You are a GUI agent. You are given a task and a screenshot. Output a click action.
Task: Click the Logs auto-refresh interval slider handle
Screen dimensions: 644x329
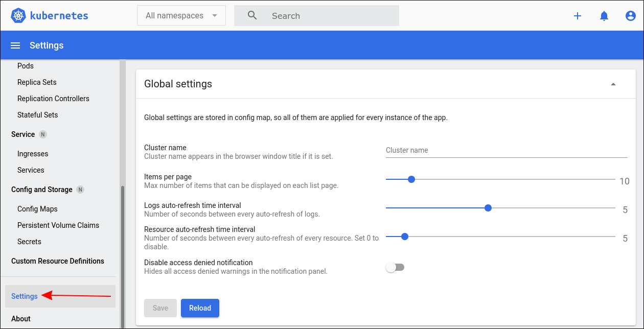[x=488, y=208]
